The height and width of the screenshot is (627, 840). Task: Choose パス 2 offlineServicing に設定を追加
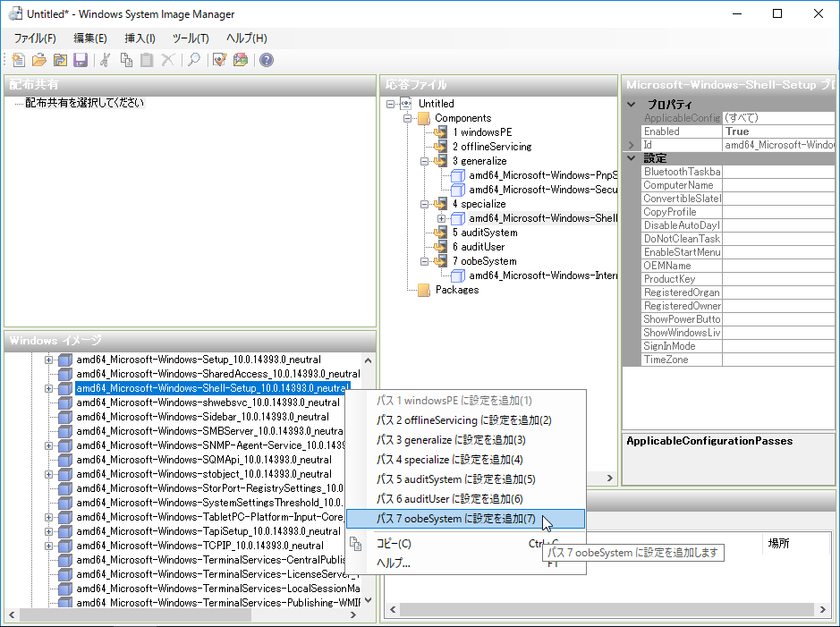click(465, 420)
